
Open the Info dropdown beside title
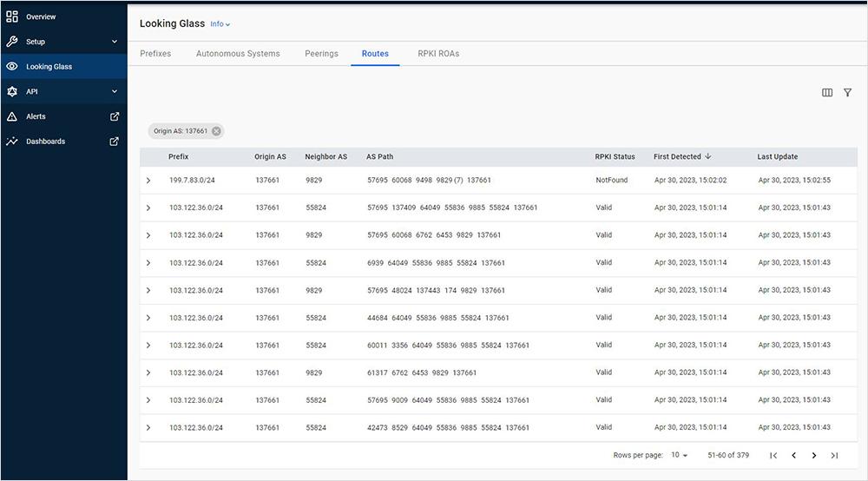(220, 24)
